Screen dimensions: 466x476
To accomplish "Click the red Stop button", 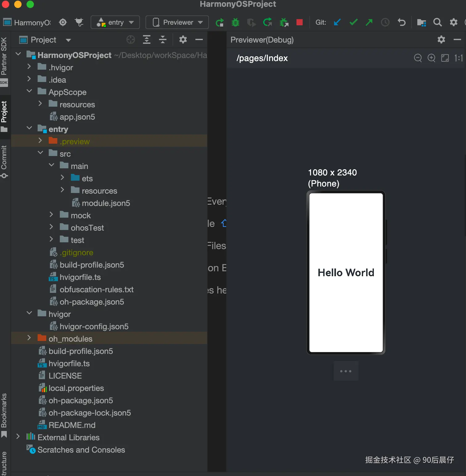I will (300, 22).
